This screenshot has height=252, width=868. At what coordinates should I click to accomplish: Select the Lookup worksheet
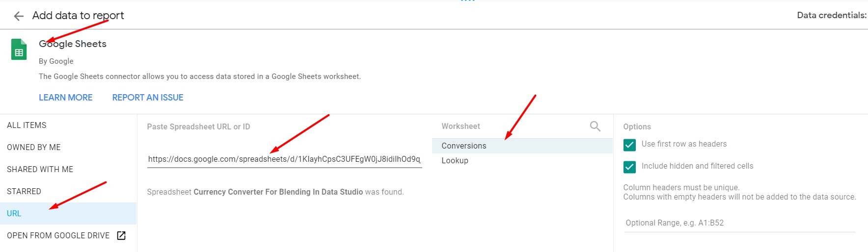tap(522, 161)
